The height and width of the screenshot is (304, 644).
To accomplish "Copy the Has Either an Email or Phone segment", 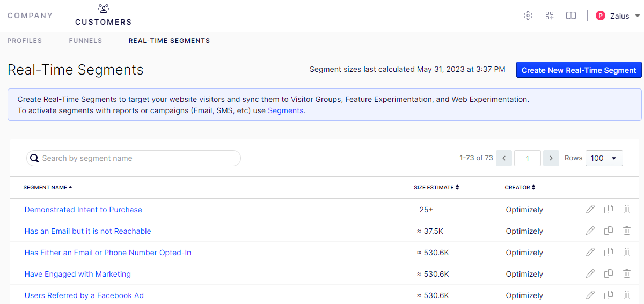I will [x=609, y=252].
